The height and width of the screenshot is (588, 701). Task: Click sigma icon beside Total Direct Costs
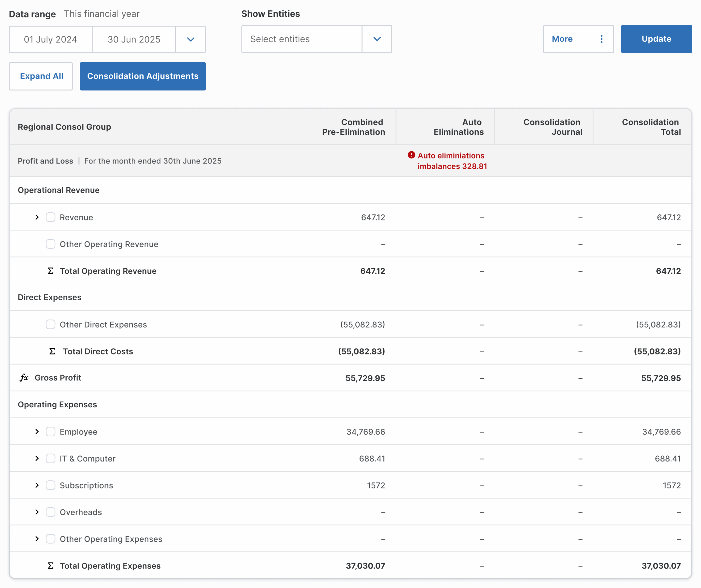click(x=52, y=351)
